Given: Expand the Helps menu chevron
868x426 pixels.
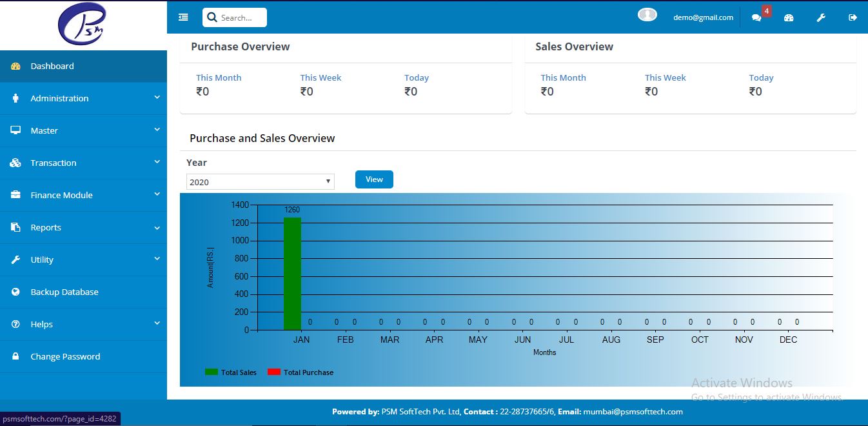Looking at the screenshot, I should [x=157, y=323].
